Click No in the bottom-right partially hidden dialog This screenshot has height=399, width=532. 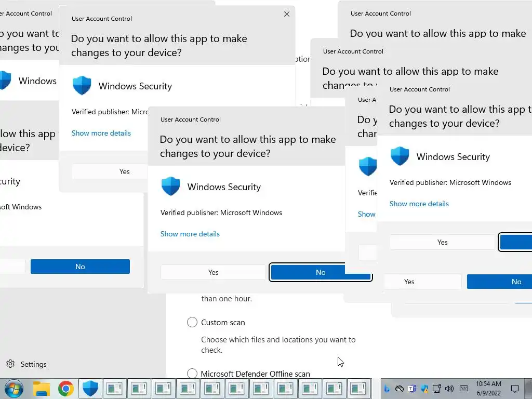tap(499, 282)
